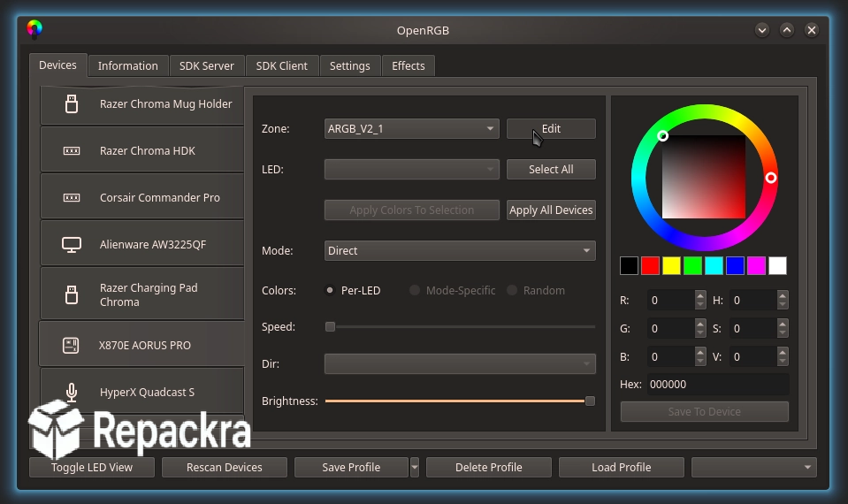
Task: Increase the H value with up arrow
Action: pos(783,295)
